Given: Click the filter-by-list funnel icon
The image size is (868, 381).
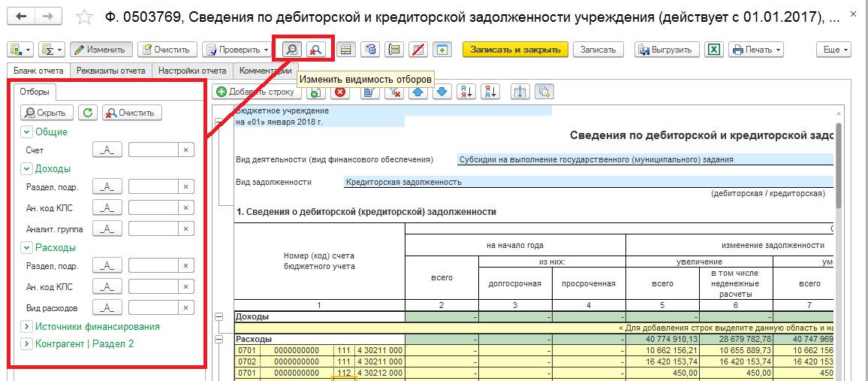Looking at the screenshot, I should click(x=370, y=92).
